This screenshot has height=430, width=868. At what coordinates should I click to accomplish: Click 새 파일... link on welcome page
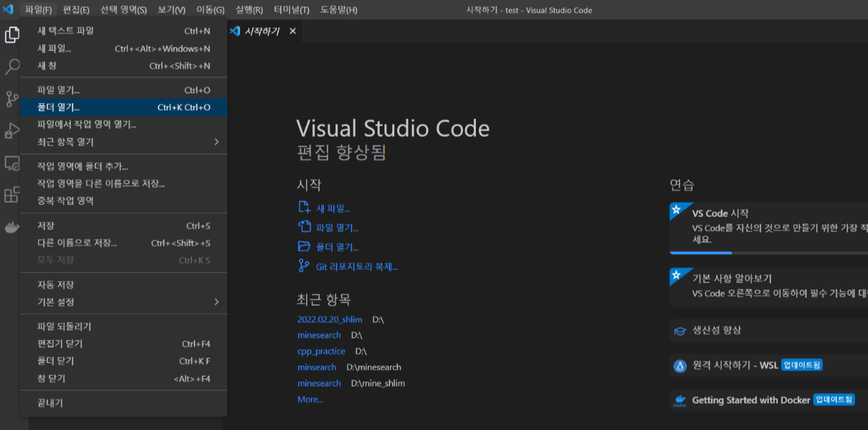point(332,209)
